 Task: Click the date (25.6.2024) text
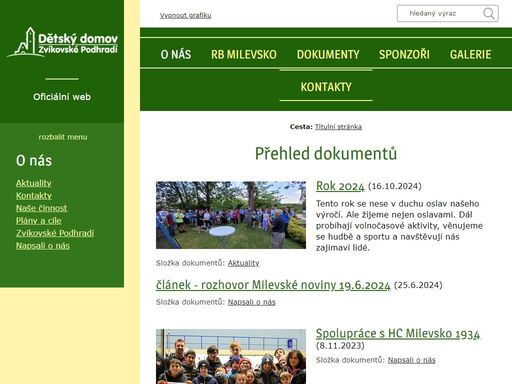pyautogui.click(x=418, y=285)
